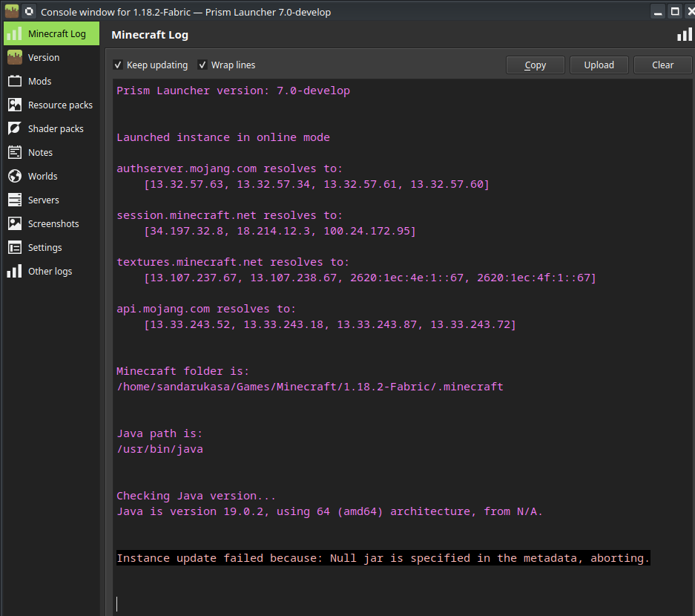
Task: Click the 13.33.243.52 address list line
Action: coord(330,324)
